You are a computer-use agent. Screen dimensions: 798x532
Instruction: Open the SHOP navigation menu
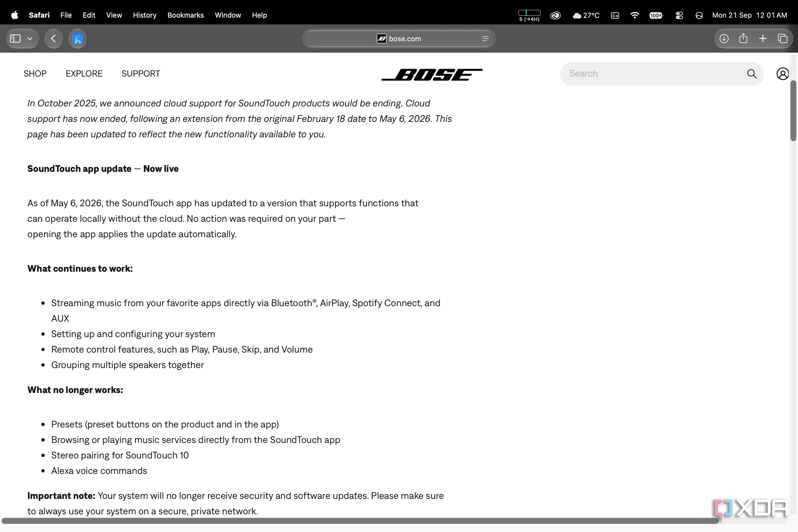[35, 74]
